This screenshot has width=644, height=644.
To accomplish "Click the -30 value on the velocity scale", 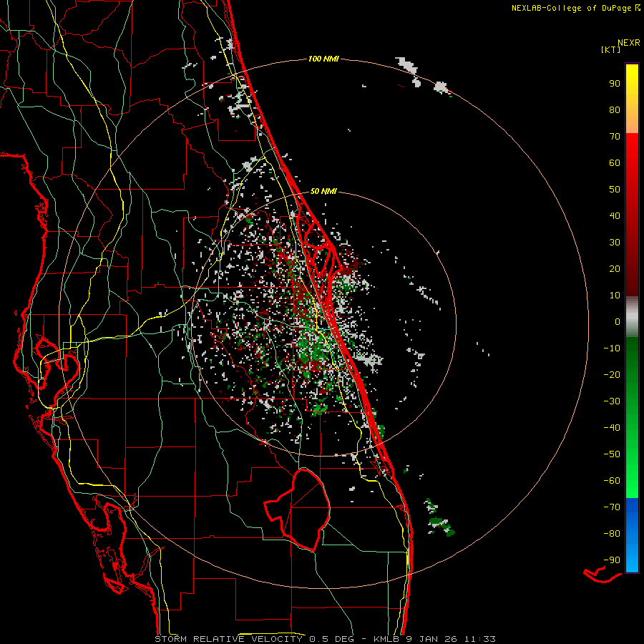I will point(612,401).
